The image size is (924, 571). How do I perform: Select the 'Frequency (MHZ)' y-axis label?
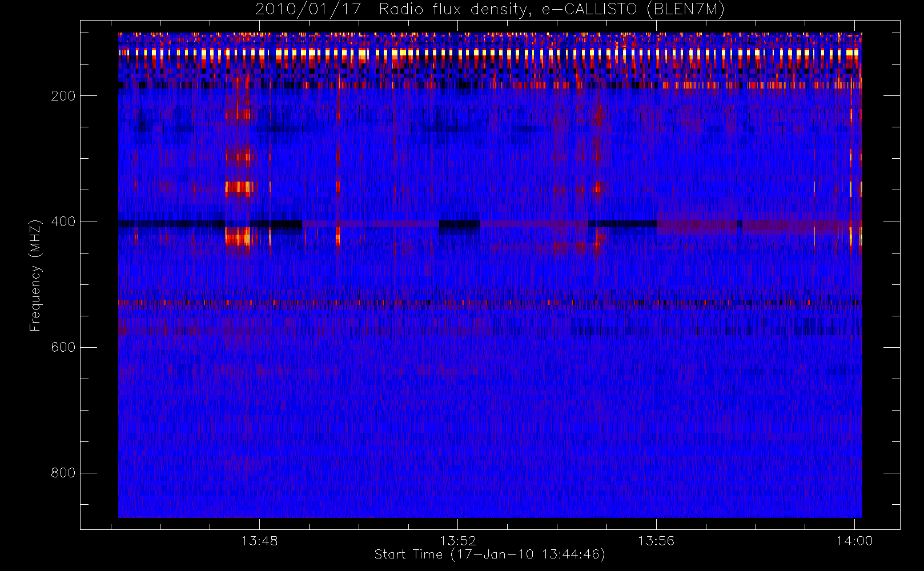[x=35, y=275]
